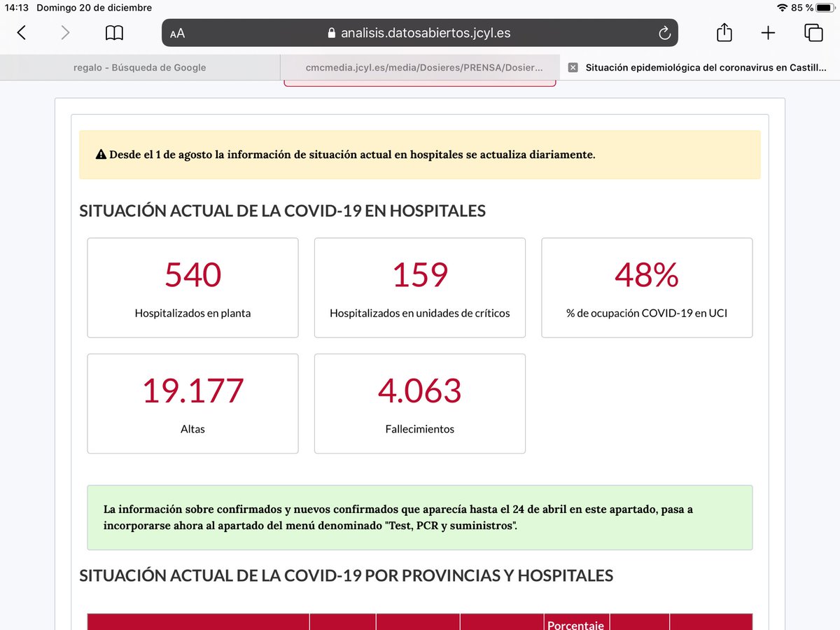Open the bookmarks book icon
This screenshot has height=630, width=840.
pyautogui.click(x=114, y=33)
